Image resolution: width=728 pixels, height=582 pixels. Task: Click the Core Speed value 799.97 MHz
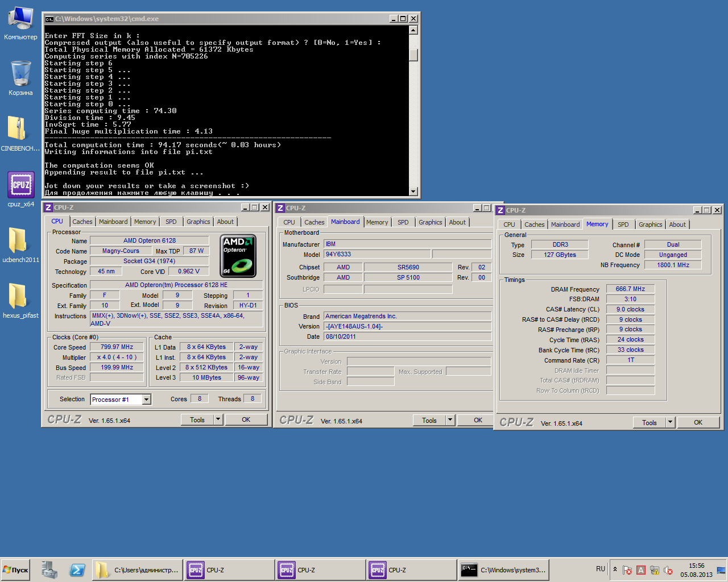click(117, 347)
